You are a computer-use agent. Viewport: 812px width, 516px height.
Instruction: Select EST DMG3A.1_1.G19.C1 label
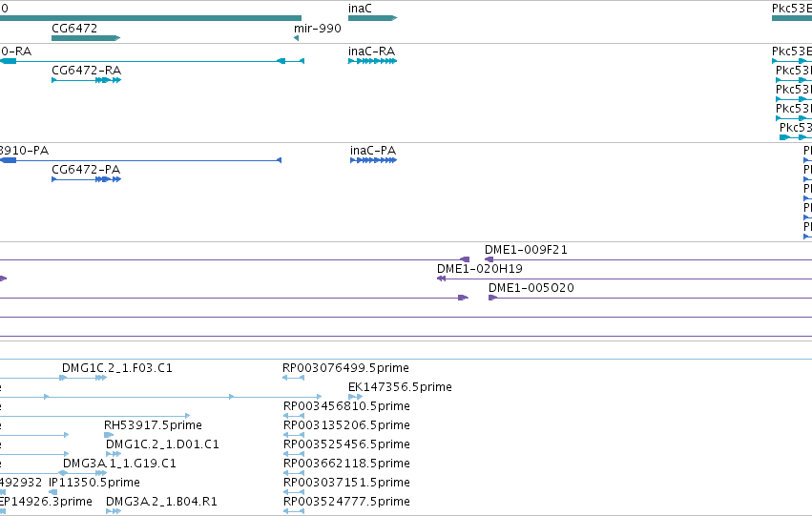click(x=119, y=464)
